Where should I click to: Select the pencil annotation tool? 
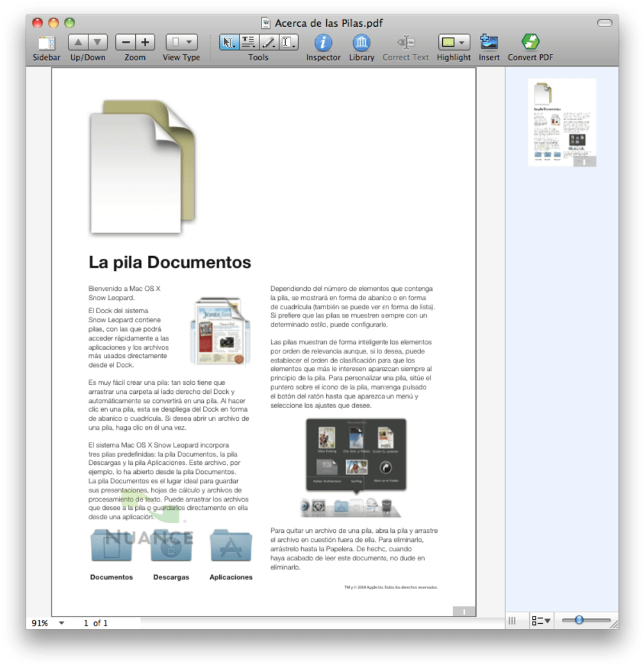point(269,41)
